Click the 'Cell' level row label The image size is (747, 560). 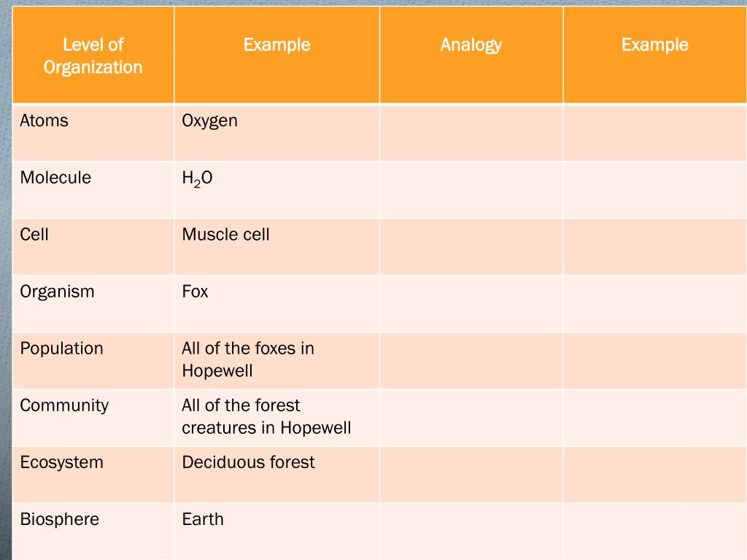93,246
